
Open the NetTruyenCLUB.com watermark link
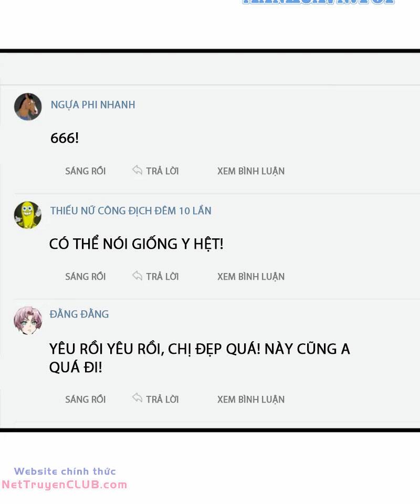point(65,485)
